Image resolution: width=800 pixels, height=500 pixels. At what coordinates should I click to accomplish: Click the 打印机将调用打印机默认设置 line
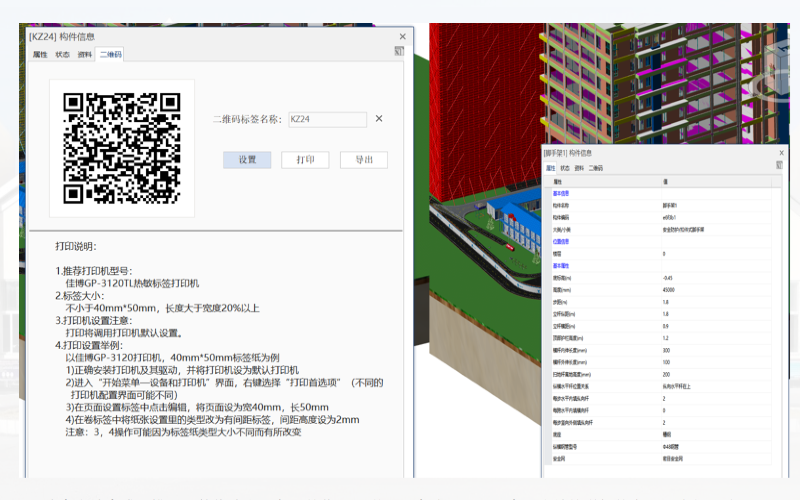click(x=124, y=333)
